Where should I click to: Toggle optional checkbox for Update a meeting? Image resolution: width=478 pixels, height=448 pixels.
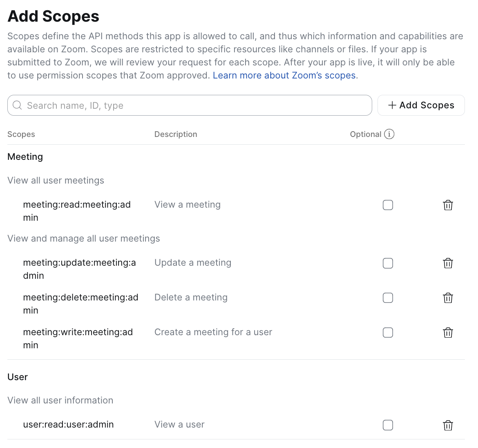(388, 263)
